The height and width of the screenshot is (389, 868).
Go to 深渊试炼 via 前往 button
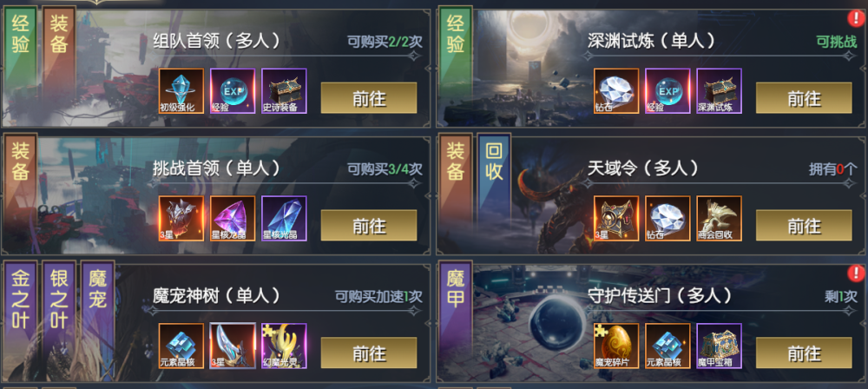click(804, 98)
